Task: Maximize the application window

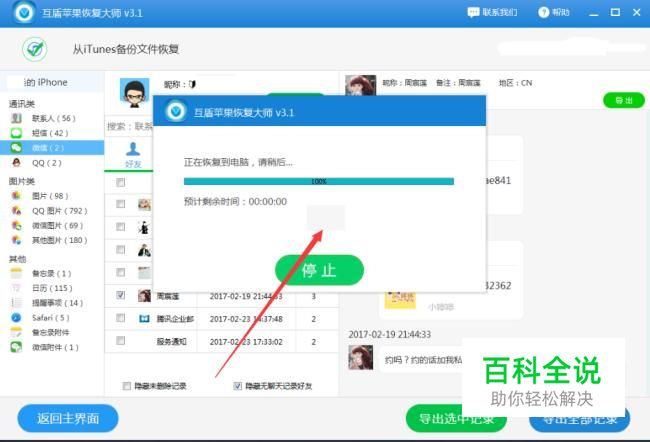Action: [616, 12]
